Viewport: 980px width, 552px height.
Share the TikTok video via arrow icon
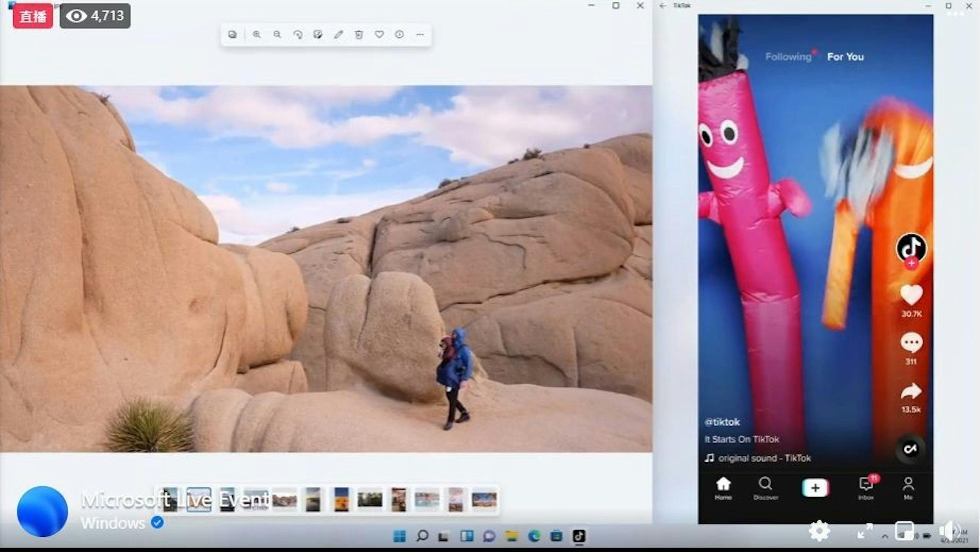tap(911, 392)
